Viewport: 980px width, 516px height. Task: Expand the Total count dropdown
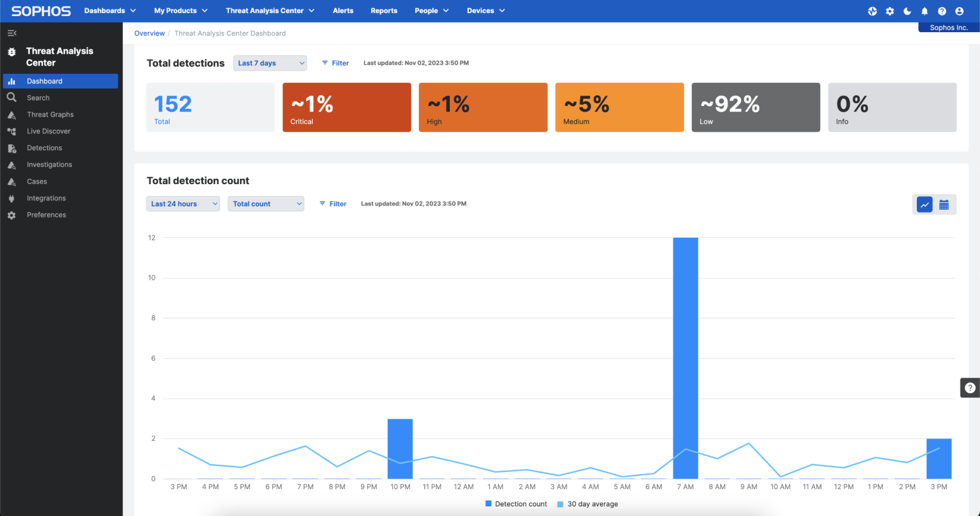pyautogui.click(x=266, y=204)
